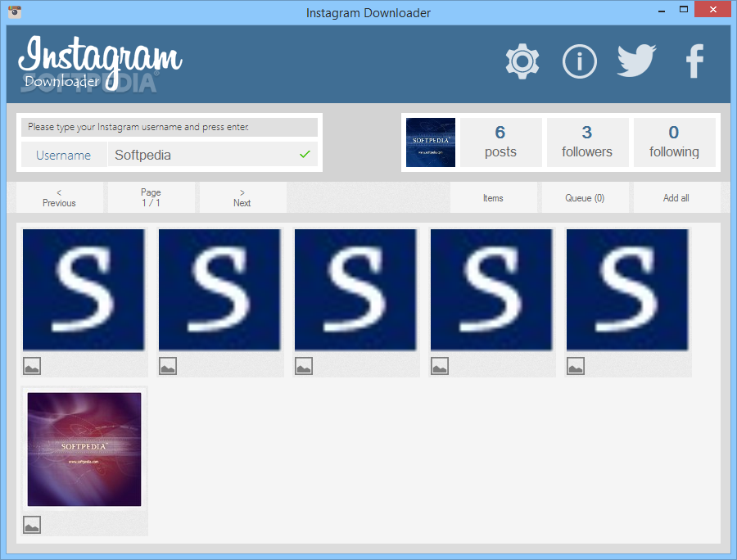737x560 pixels.
Task: Maximize the Instagram Downloader window
Action: click(684, 9)
